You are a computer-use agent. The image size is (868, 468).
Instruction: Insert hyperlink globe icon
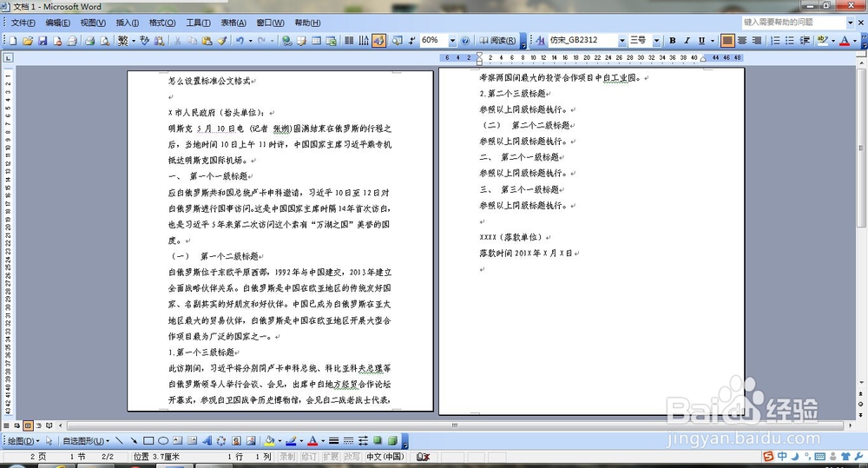(x=286, y=41)
